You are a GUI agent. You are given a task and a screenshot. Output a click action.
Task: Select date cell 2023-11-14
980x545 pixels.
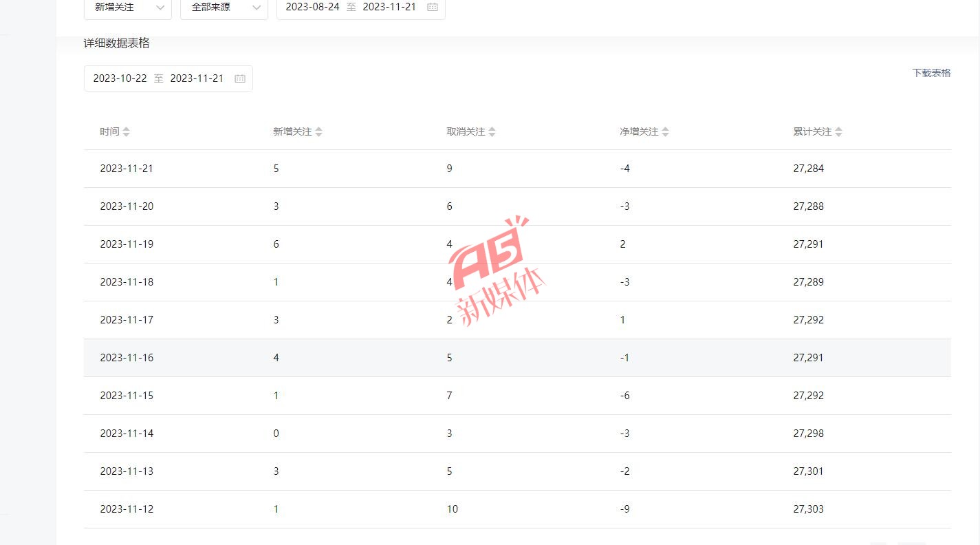click(127, 434)
